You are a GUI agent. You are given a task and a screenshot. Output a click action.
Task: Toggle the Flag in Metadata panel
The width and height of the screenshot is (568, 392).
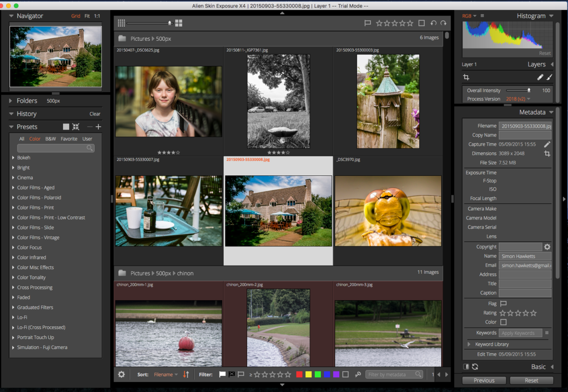(x=504, y=304)
